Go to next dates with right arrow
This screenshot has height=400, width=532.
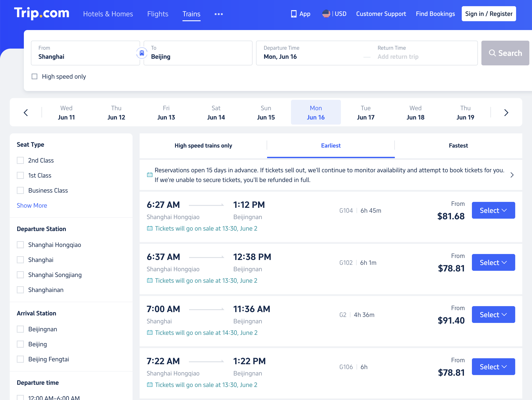(506, 112)
